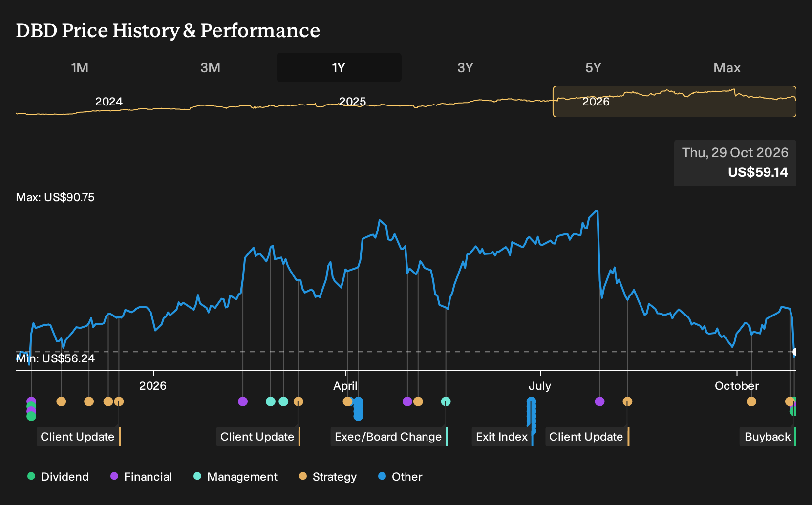Click the first orange Strategy dot on timeline
This screenshot has width=812, height=505.
click(x=61, y=401)
